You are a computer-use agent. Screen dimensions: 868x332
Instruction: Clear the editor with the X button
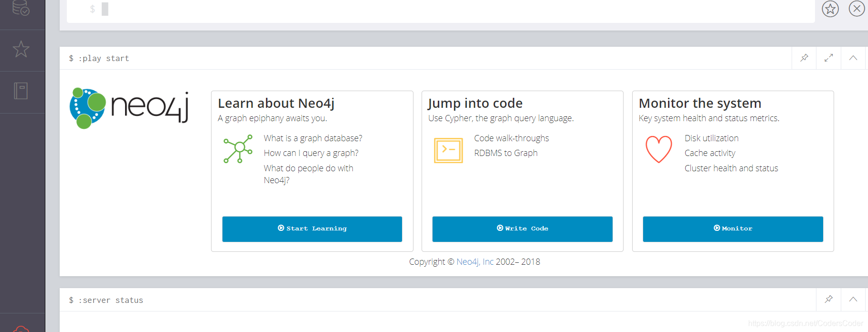click(x=857, y=9)
